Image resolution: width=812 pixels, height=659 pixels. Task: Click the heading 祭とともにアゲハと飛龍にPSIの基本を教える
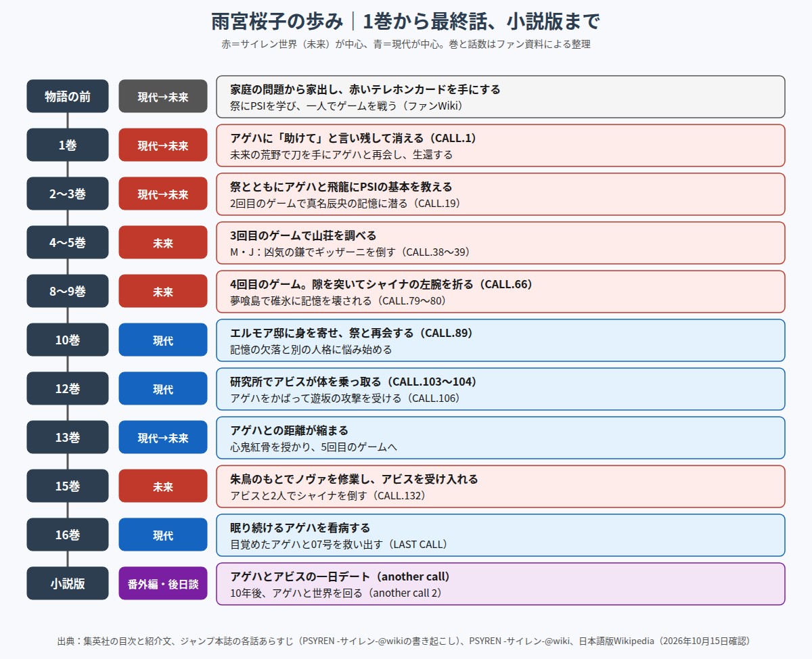[341, 187]
